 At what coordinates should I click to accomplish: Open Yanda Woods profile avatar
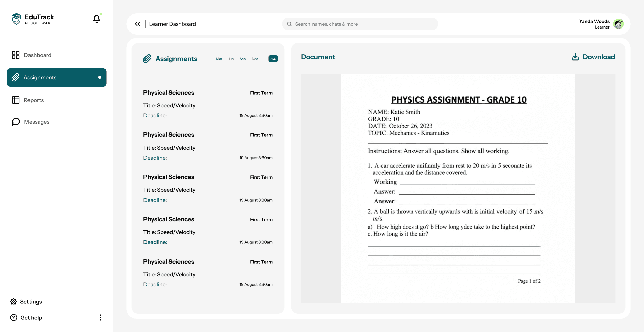pos(619,24)
